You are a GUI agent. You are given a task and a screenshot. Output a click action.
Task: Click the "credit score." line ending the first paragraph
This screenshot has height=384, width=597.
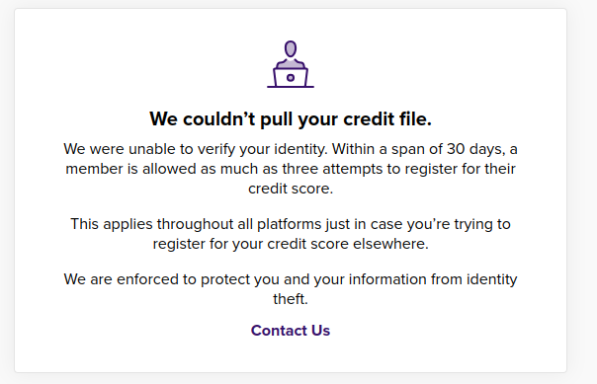coord(291,189)
